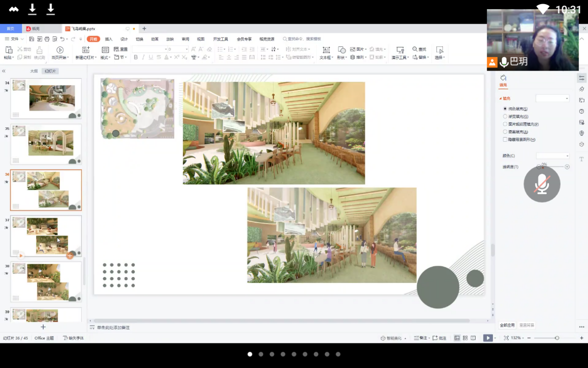Open the Design (设计) ribbon tab
Image resolution: width=588 pixels, height=368 pixels.
(x=124, y=39)
